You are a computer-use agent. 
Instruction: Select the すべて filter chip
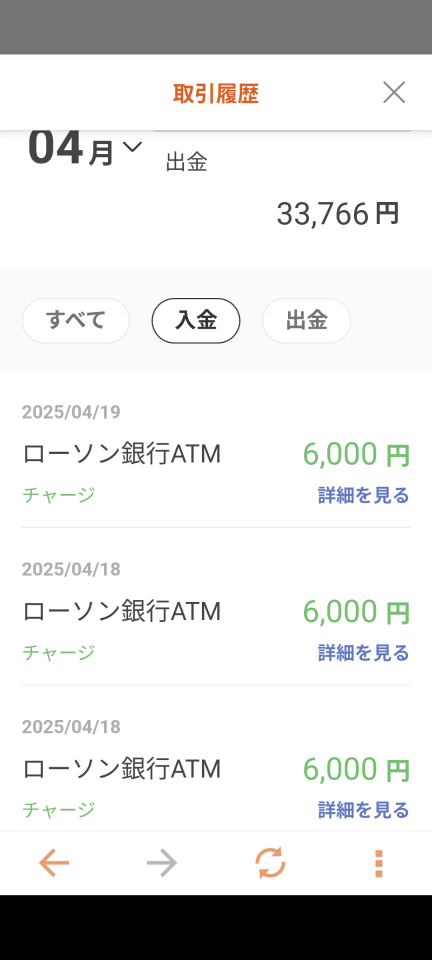[x=76, y=321]
